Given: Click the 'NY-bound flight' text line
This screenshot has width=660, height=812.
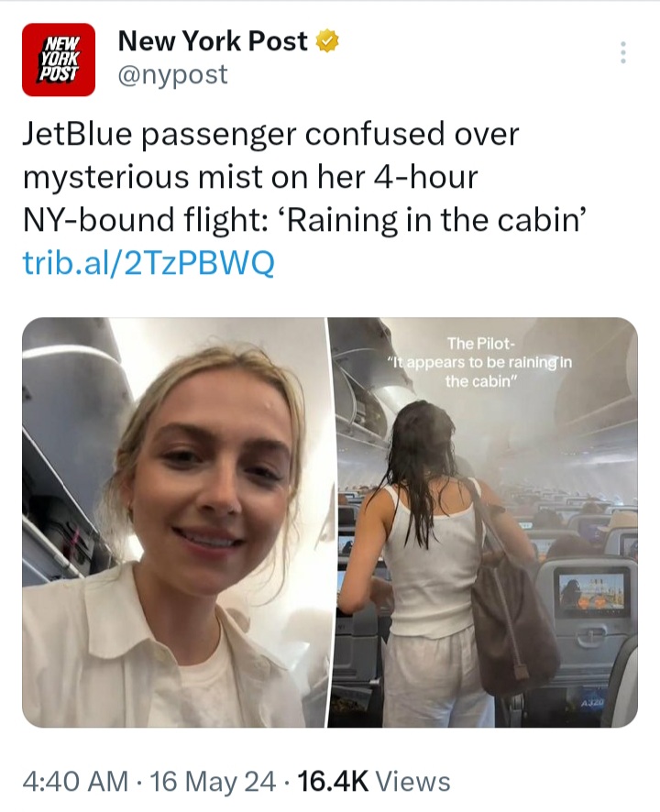Looking at the screenshot, I should (x=145, y=220).
